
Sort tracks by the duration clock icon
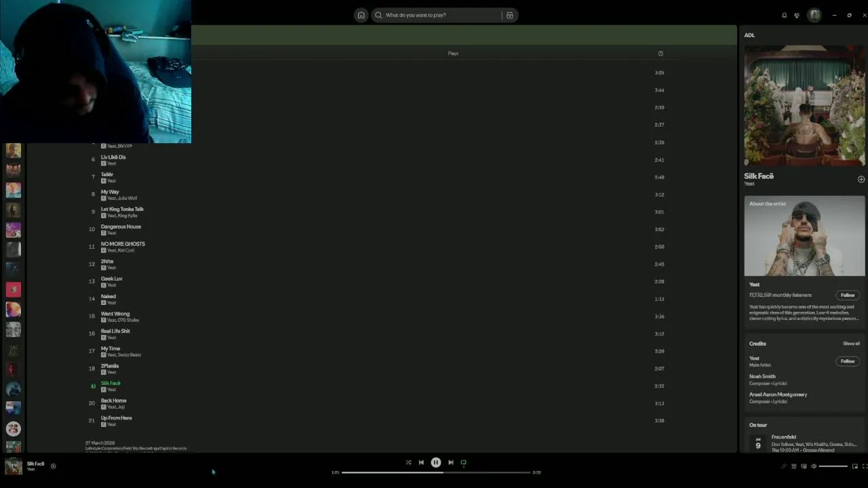point(660,54)
